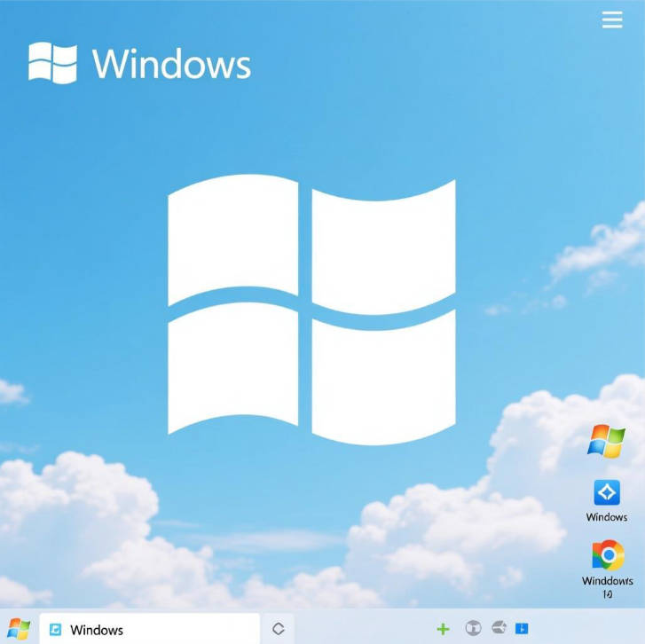Click the small blue icon in Windows taskbar box

pyautogui.click(x=56, y=630)
